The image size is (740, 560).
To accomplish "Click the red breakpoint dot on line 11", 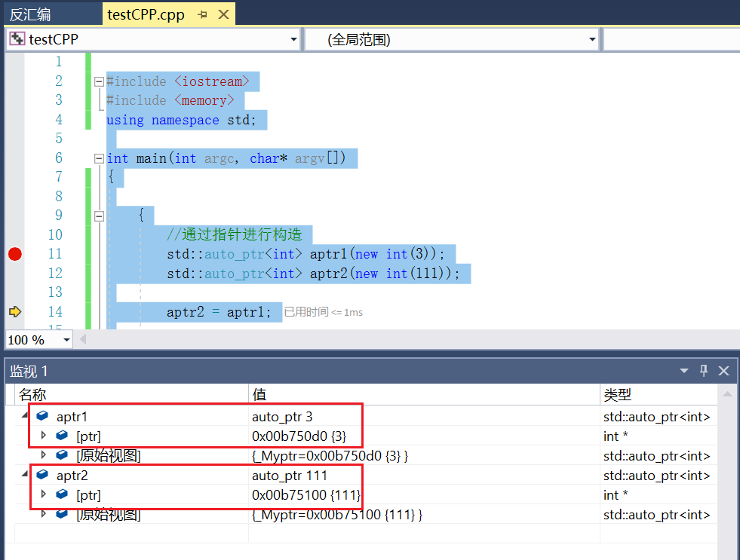I will point(14,254).
